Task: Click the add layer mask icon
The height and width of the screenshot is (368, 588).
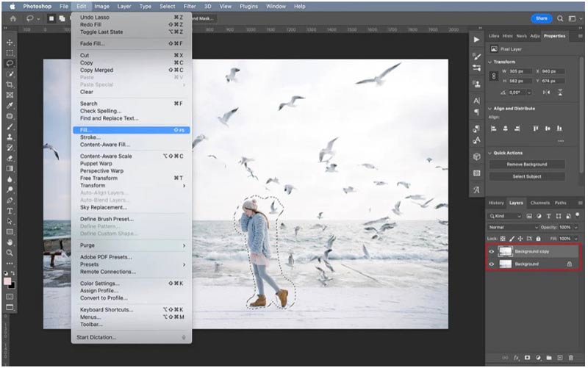Action: pyautogui.click(x=527, y=358)
